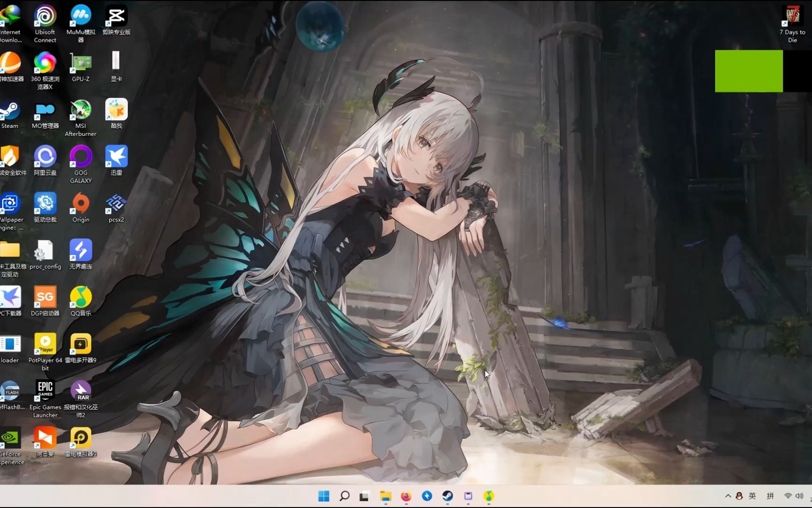This screenshot has height=508, width=812.
Task: Toggle the 拼 pinyin input mode indicator
Action: [x=770, y=496]
